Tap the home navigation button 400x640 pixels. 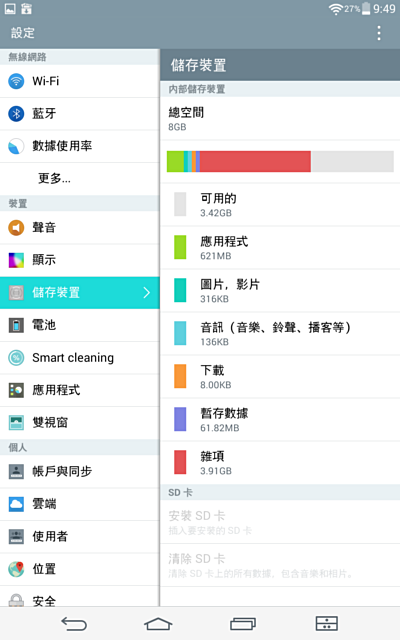coord(158,624)
